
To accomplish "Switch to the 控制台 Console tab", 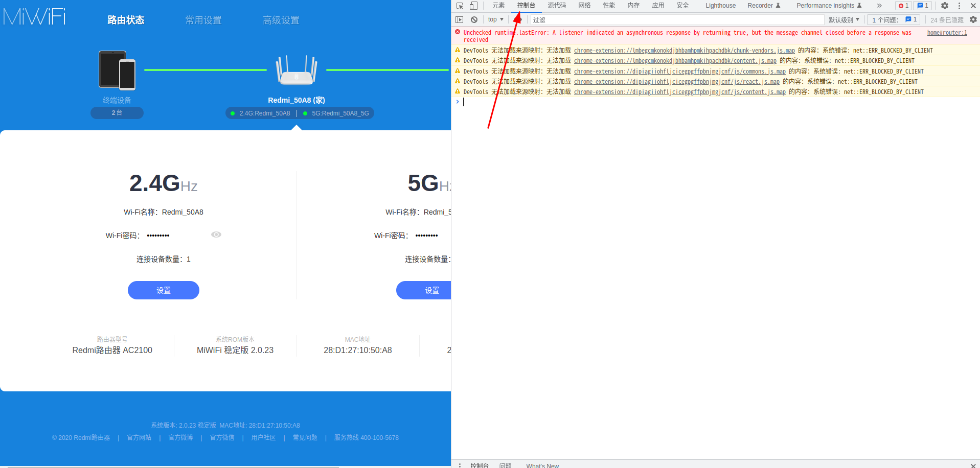I will (526, 6).
